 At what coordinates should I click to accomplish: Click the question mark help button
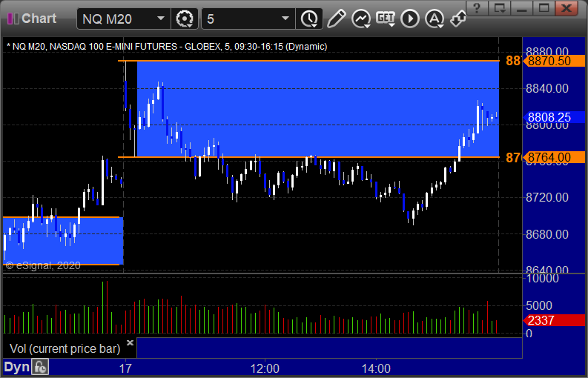click(x=477, y=7)
